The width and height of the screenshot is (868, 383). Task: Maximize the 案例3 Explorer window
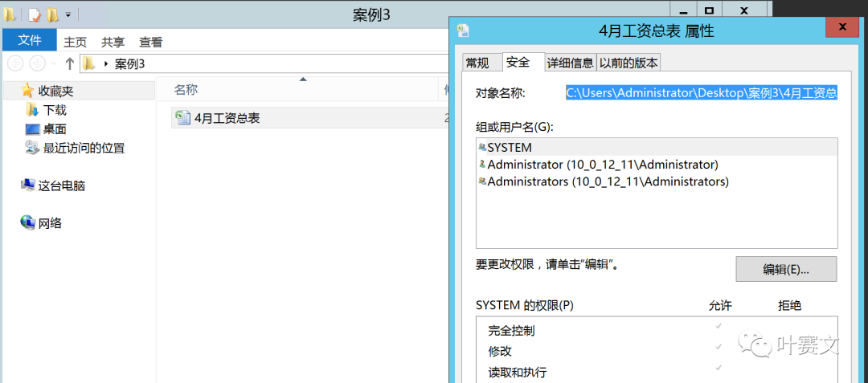pyautogui.click(x=709, y=10)
